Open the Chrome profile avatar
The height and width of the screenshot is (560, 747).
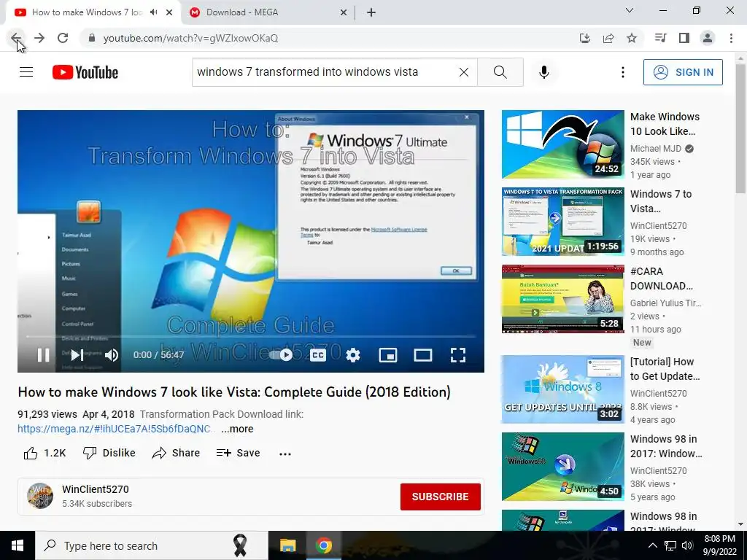pos(708,38)
